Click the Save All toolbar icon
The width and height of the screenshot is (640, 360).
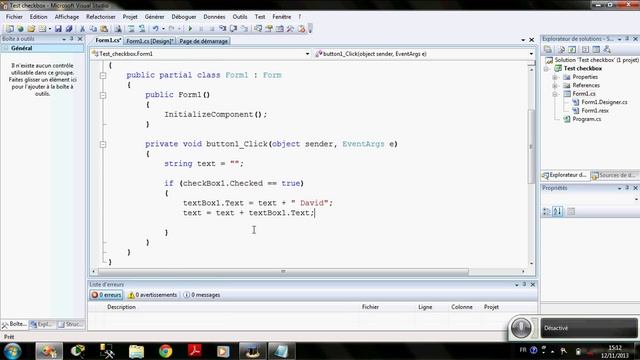(x=69, y=29)
